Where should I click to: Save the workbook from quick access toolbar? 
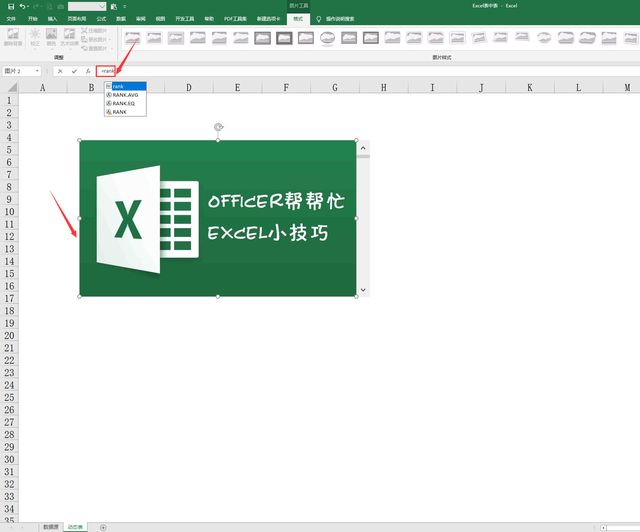click(11, 6)
